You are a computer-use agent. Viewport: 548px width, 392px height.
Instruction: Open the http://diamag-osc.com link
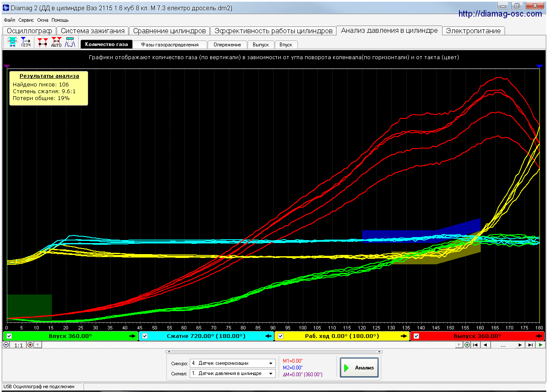500,14
